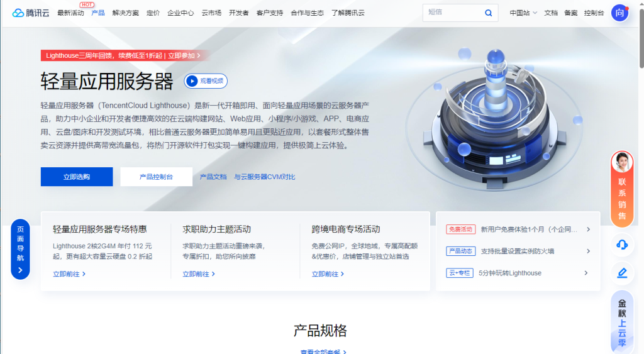The width and height of the screenshot is (644, 354).
Task: Click 立即前往 under 跨境电商专场活动
Action: pos(328,274)
